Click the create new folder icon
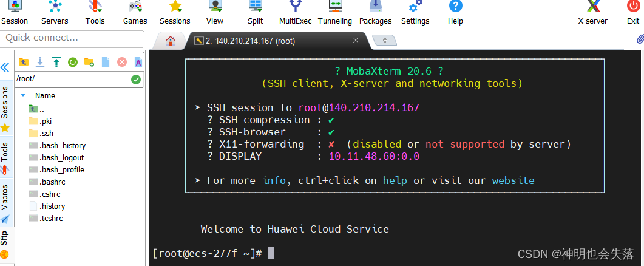The height and width of the screenshot is (266, 644). (x=89, y=62)
